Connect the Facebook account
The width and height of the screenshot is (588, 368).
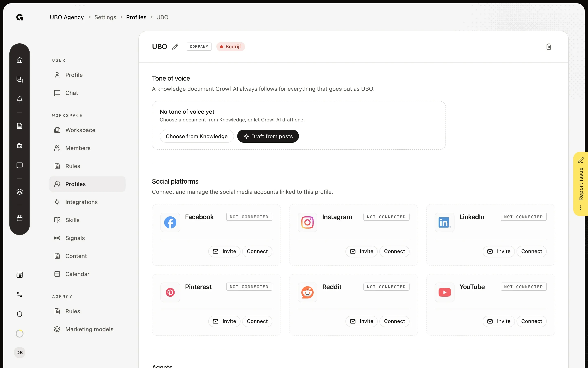pos(257,251)
